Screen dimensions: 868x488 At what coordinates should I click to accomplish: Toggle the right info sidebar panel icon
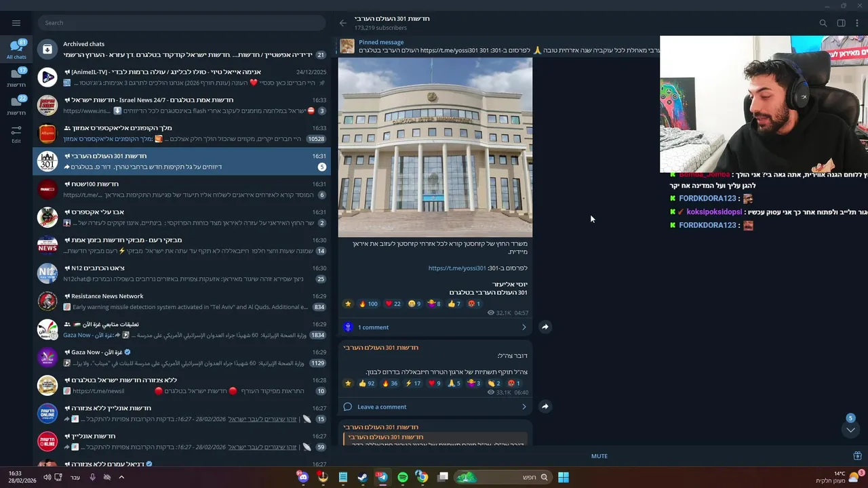[841, 23]
